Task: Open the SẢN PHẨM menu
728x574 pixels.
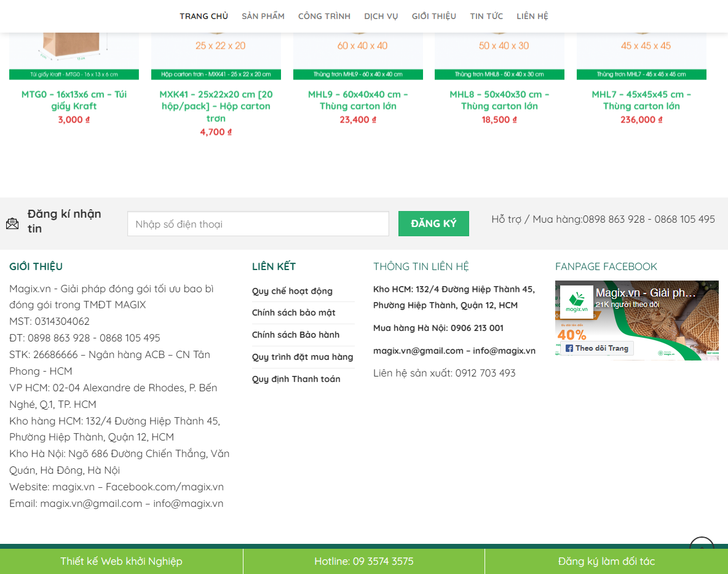Action: (263, 16)
